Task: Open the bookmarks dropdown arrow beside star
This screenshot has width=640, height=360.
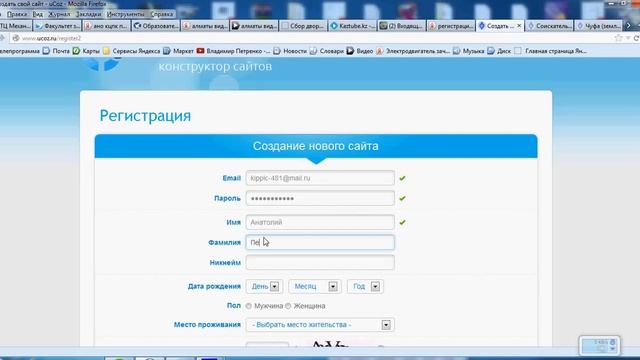Action: point(628,38)
